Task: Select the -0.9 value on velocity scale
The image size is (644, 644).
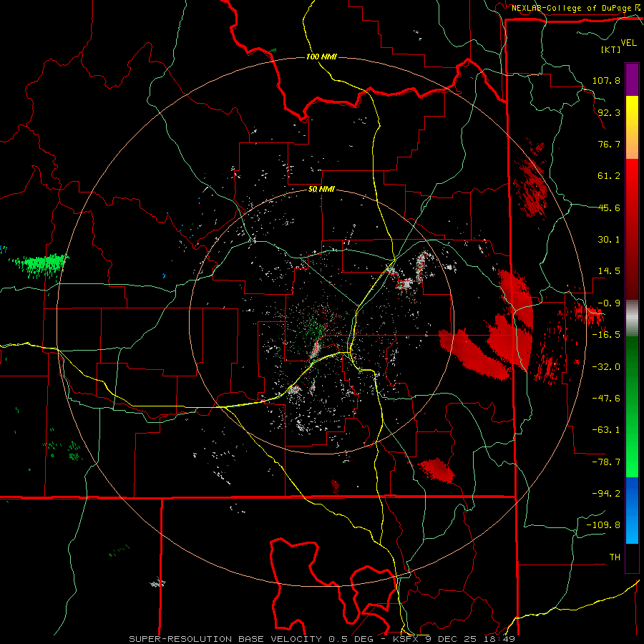Action: tap(609, 303)
